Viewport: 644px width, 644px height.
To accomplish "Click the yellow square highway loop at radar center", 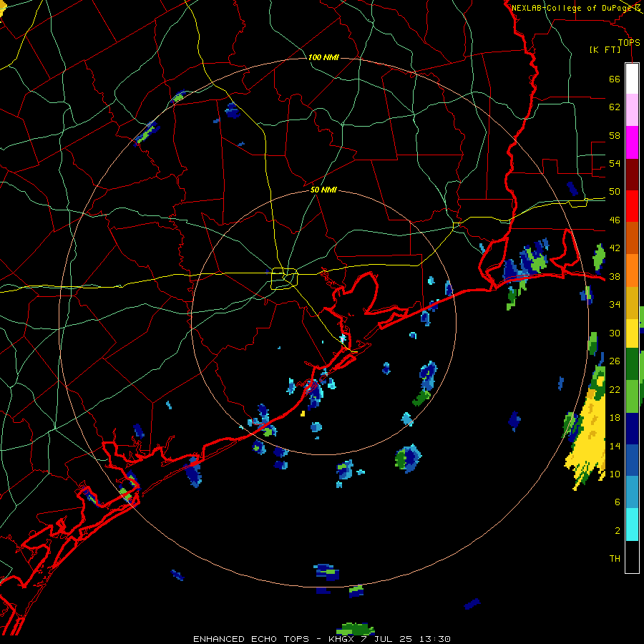I will coord(285,278).
